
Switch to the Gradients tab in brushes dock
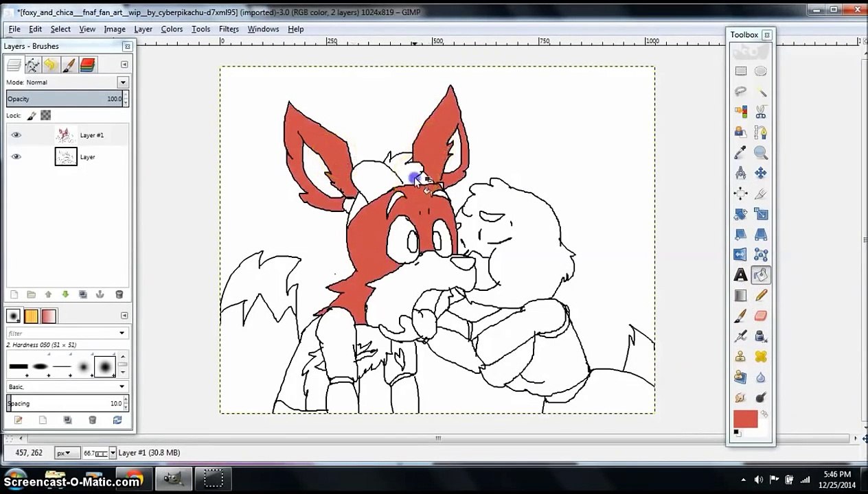49,316
